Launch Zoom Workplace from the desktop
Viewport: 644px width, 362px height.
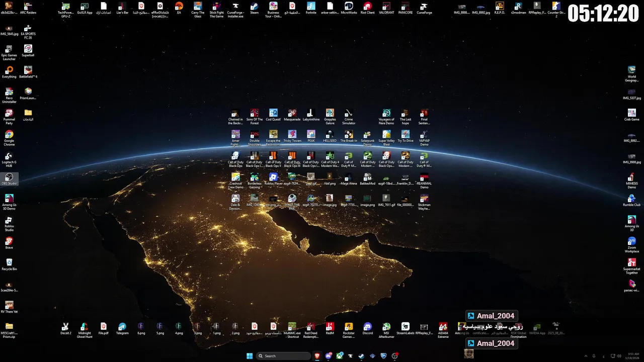[632, 245]
